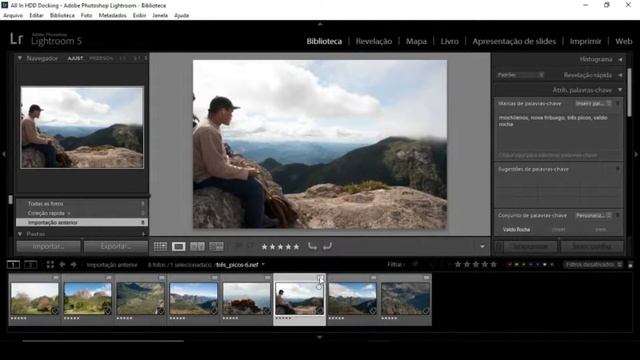Open Apresentação de slides module
640x360 pixels.
tap(514, 41)
